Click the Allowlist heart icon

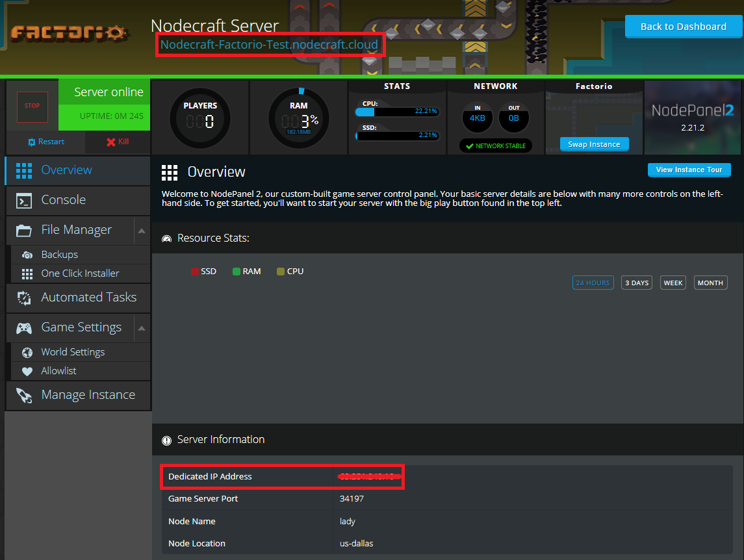26,371
